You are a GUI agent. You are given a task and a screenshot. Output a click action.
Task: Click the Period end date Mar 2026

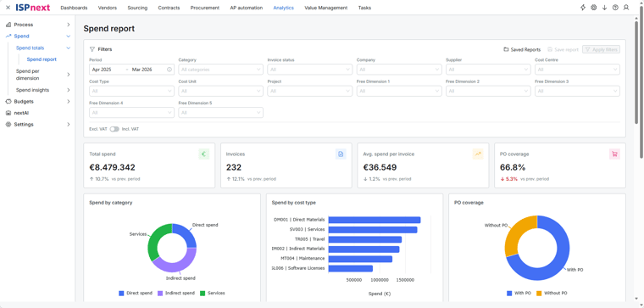(142, 70)
